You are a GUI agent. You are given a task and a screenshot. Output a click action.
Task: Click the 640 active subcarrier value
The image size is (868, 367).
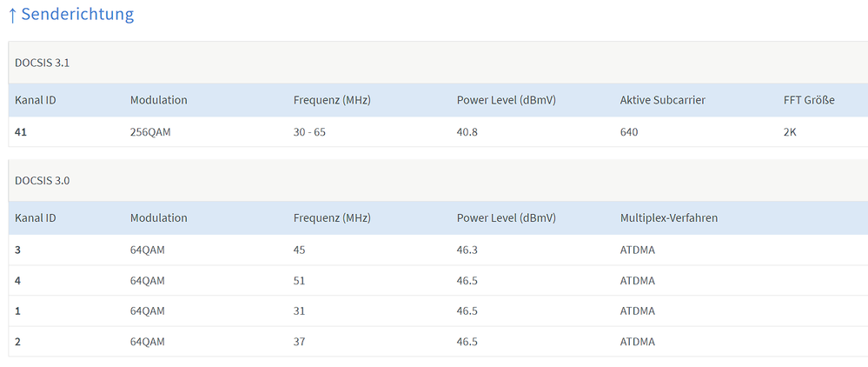[629, 132]
